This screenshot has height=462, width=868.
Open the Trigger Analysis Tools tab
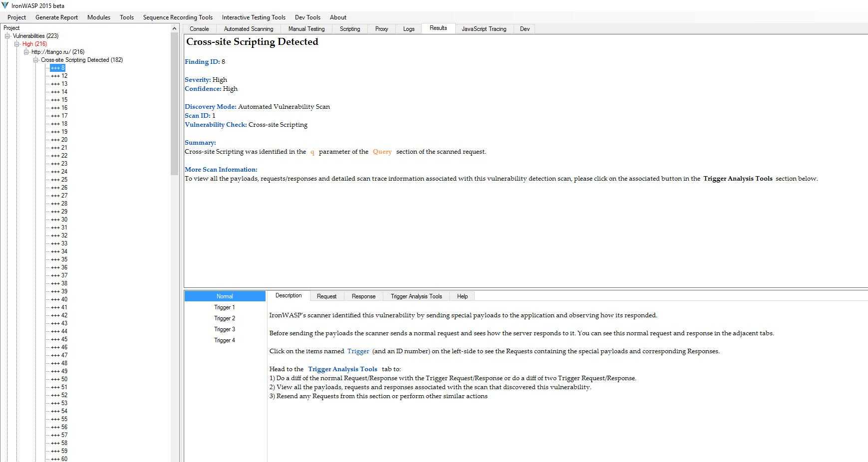point(416,296)
